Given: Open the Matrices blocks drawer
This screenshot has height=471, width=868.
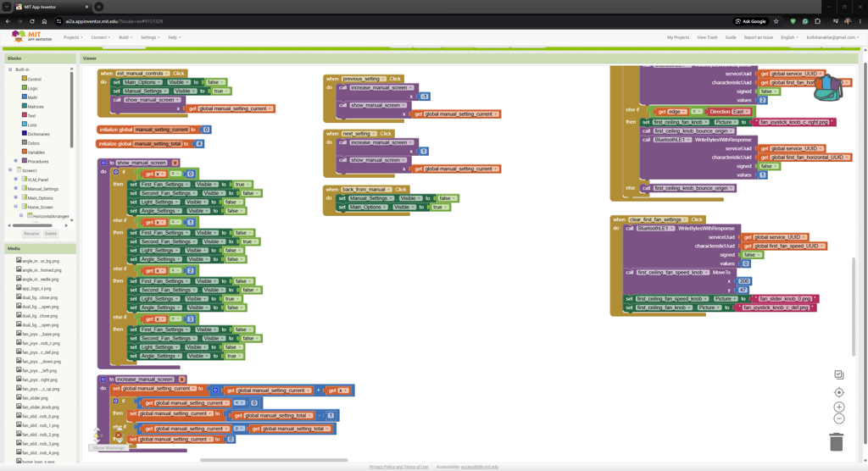Looking at the screenshot, I should pyautogui.click(x=33, y=106).
